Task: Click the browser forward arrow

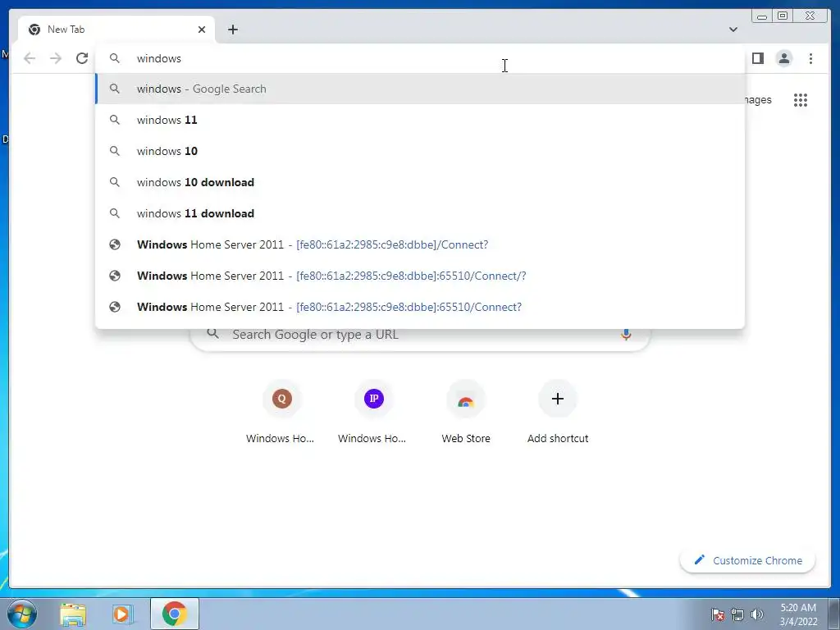Action: point(56,58)
